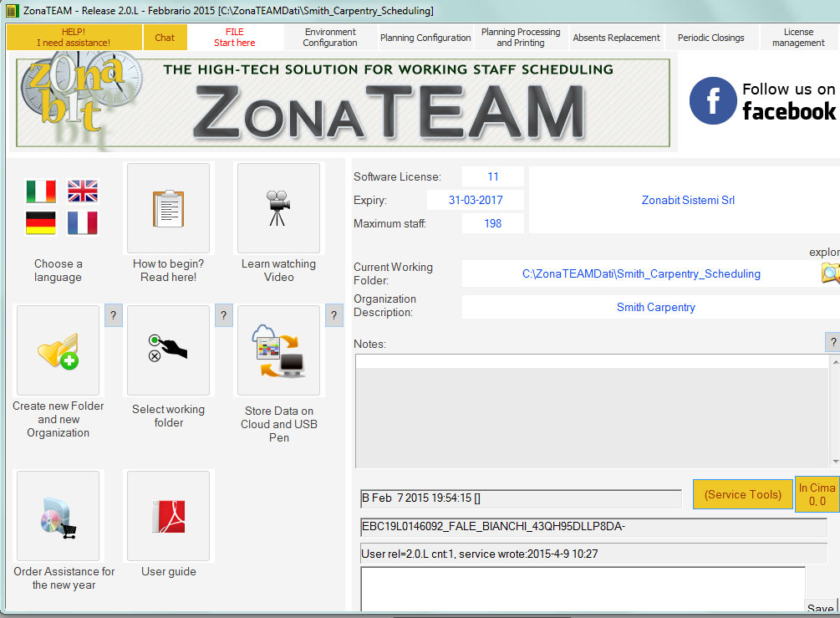The width and height of the screenshot is (840, 618).
Task: Open Store Data on Cloud and USB Pen
Action: pos(278,350)
